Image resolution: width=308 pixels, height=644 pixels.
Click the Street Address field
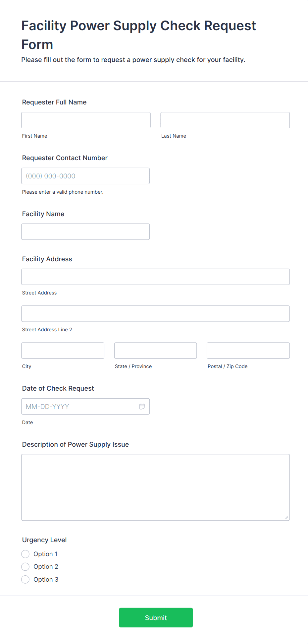coord(155,277)
